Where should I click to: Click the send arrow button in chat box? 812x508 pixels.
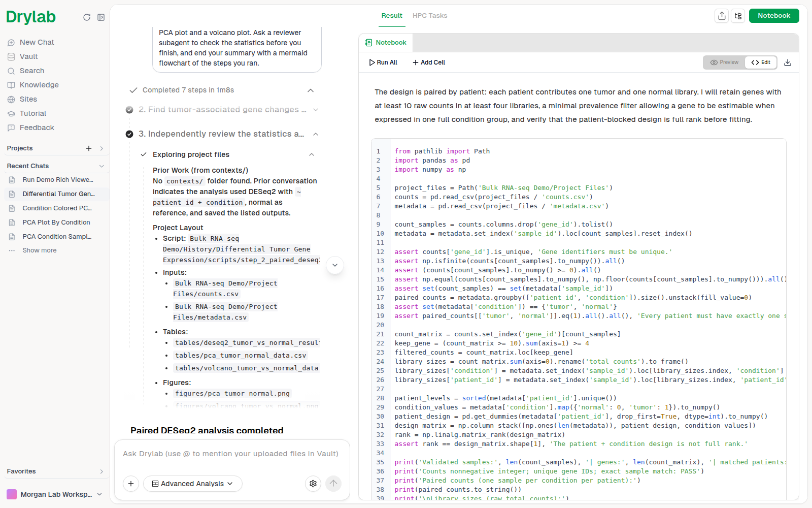click(333, 484)
